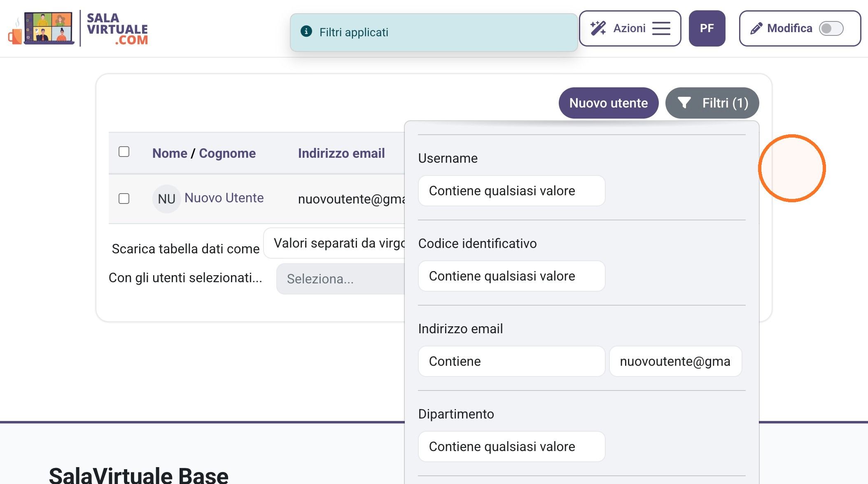The height and width of the screenshot is (484, 868).
Task: Open the Nuovo Utente profile link
Action: click(224, 198)
